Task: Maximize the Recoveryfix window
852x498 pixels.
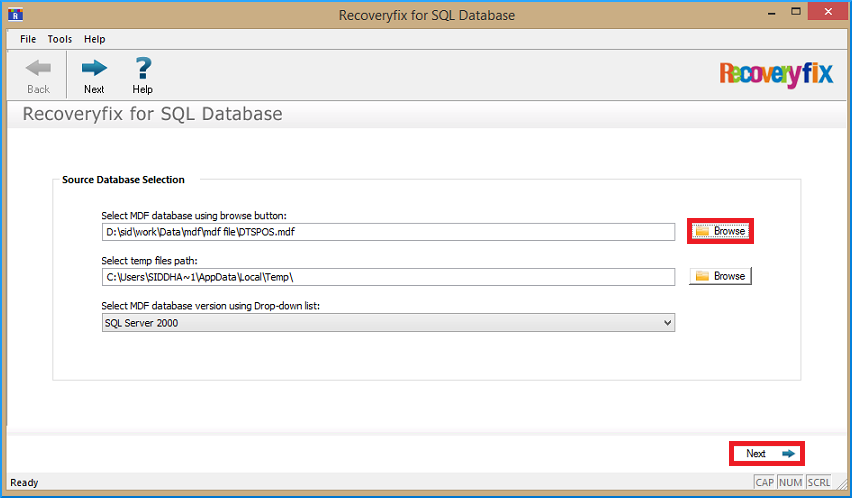Action: pos(796,11)
